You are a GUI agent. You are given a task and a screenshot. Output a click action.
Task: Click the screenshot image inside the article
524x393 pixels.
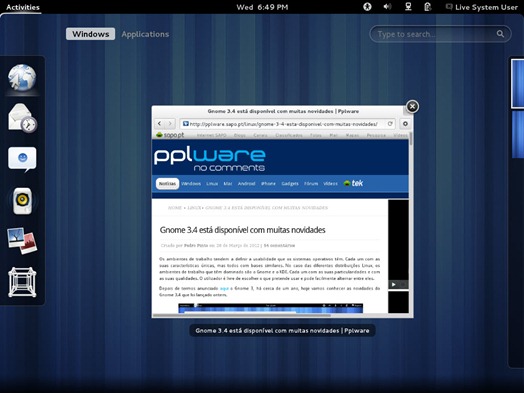click(x=270, y=308)
